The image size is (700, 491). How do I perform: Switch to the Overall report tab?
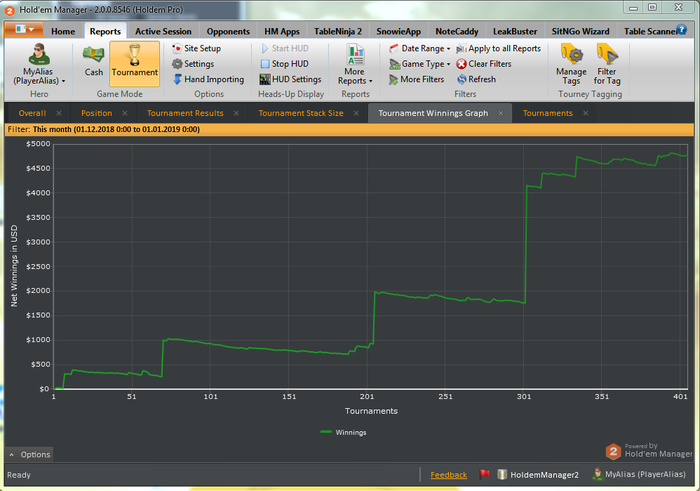[x=32, y=113]
